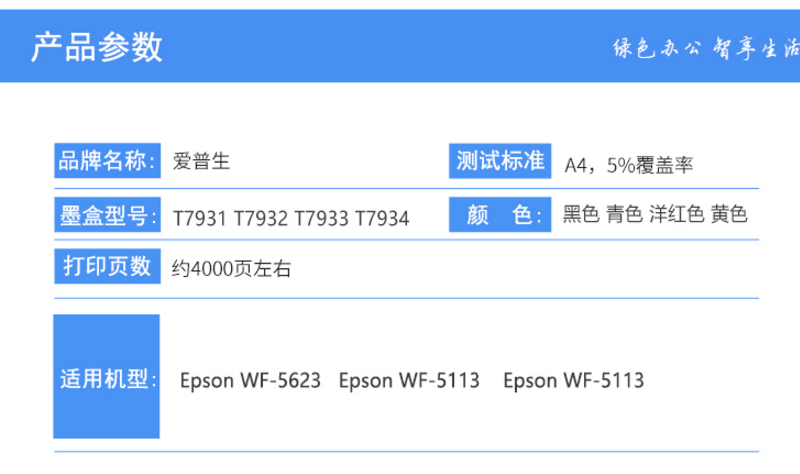Select the 颜色 blue label
The height and width of the screenshot is (474, 800).
[500, 214]
